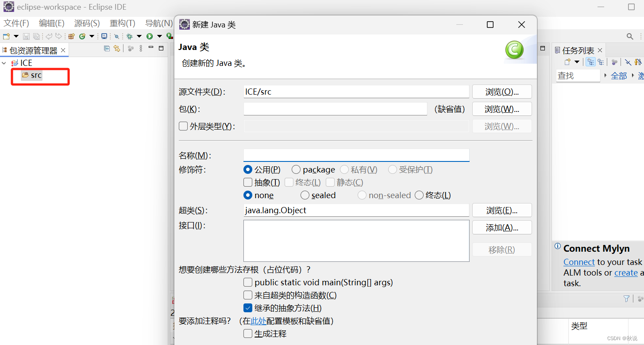Click 添加(A) to add interface
Screen dimensions: 644x345
coord(502,227)
